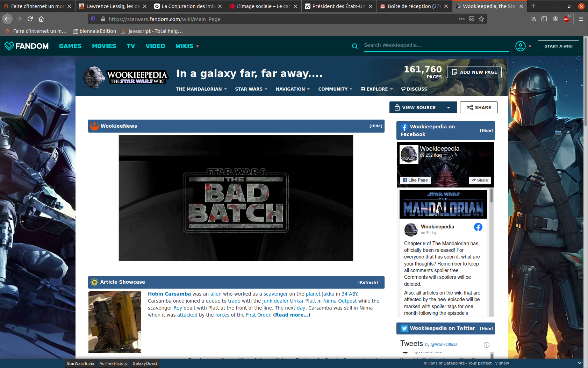The height and width of the screenshot is (368, 588).
Task: Click the Twitter bird icon in sidebar header
Action: pos(404,328)
